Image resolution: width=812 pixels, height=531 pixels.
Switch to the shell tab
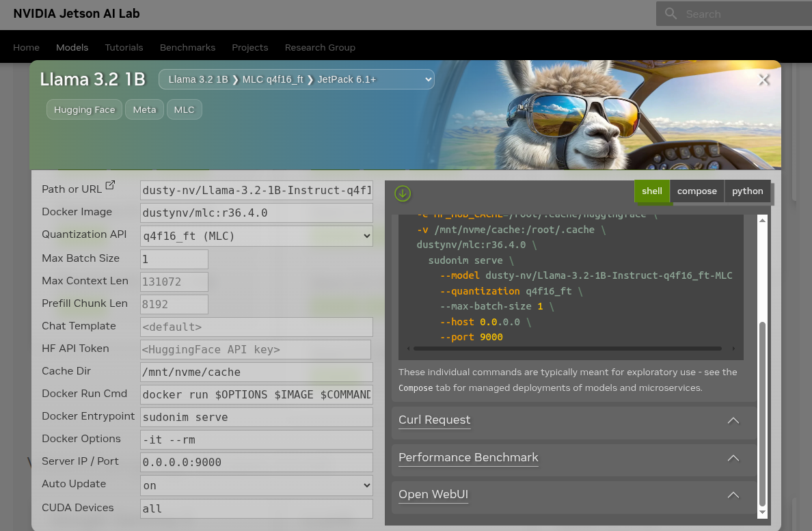point(652,191)
